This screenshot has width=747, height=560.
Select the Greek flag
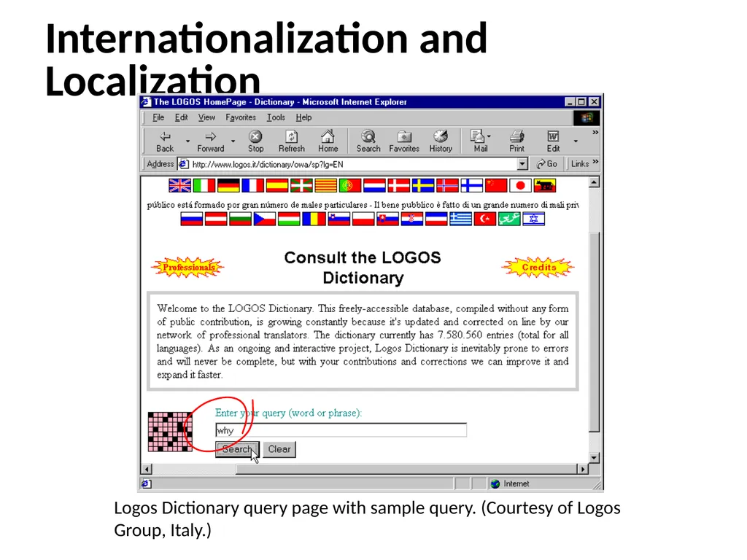[x=461, y=219]
